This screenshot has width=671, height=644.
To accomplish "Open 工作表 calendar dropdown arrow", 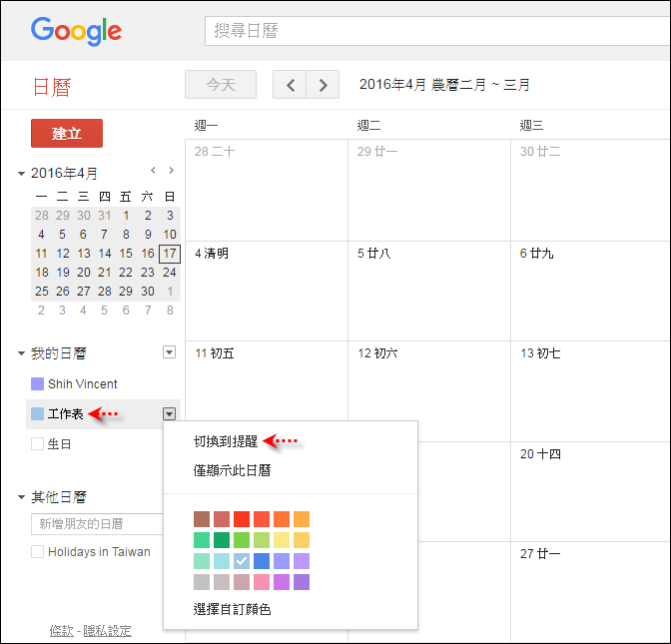I will click(x=170, y=413).
